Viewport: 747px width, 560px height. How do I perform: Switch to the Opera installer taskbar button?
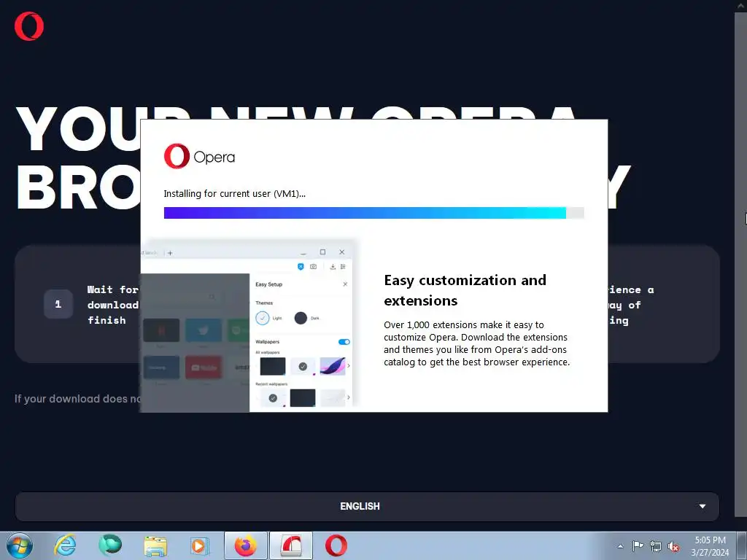291,545
